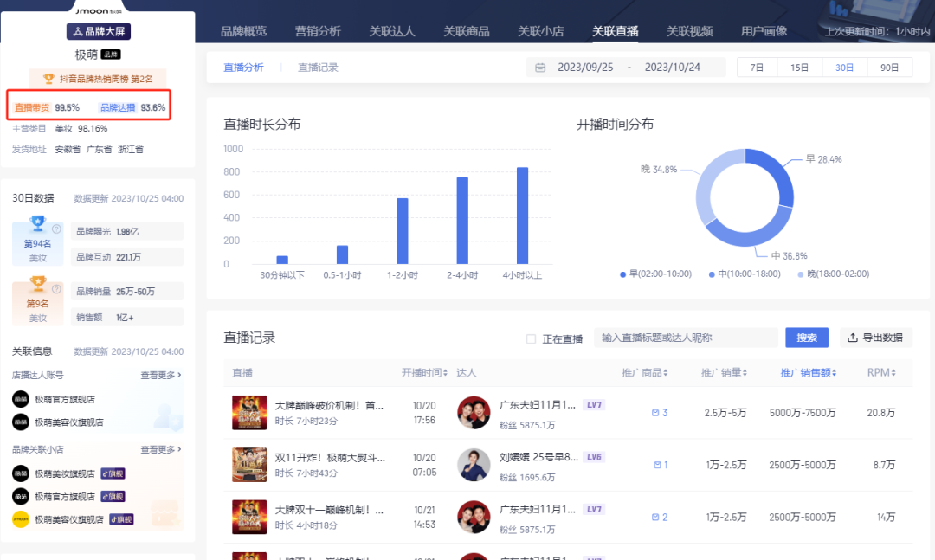Open the end date 2023/10/24 picker

(672, 68)
